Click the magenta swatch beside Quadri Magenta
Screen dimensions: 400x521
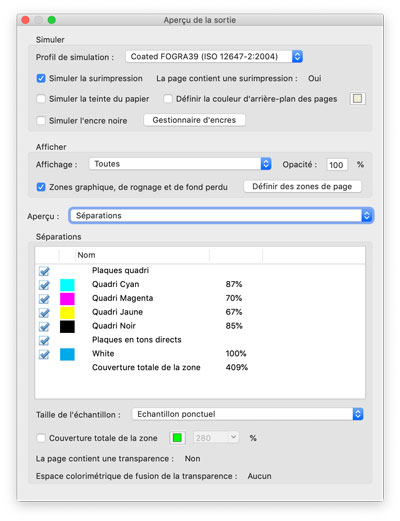tap(67, 299)
